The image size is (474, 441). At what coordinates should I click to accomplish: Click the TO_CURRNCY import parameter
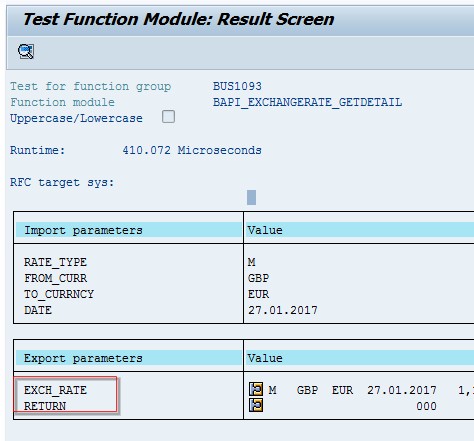[x=59, y=294]
